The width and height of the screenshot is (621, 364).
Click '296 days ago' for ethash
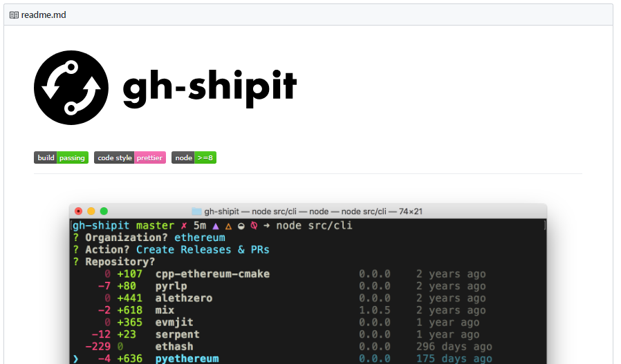tap(454, 347)
